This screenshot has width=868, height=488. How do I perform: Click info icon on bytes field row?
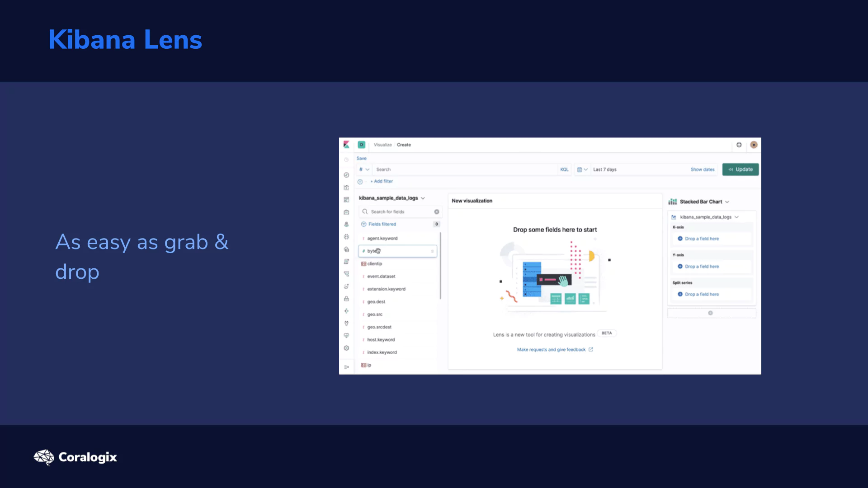432,251
